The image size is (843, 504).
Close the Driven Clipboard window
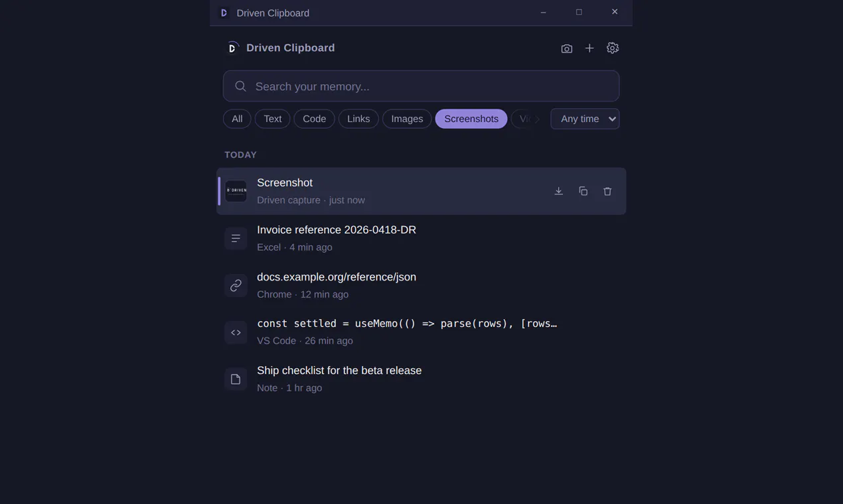point(615,13)
